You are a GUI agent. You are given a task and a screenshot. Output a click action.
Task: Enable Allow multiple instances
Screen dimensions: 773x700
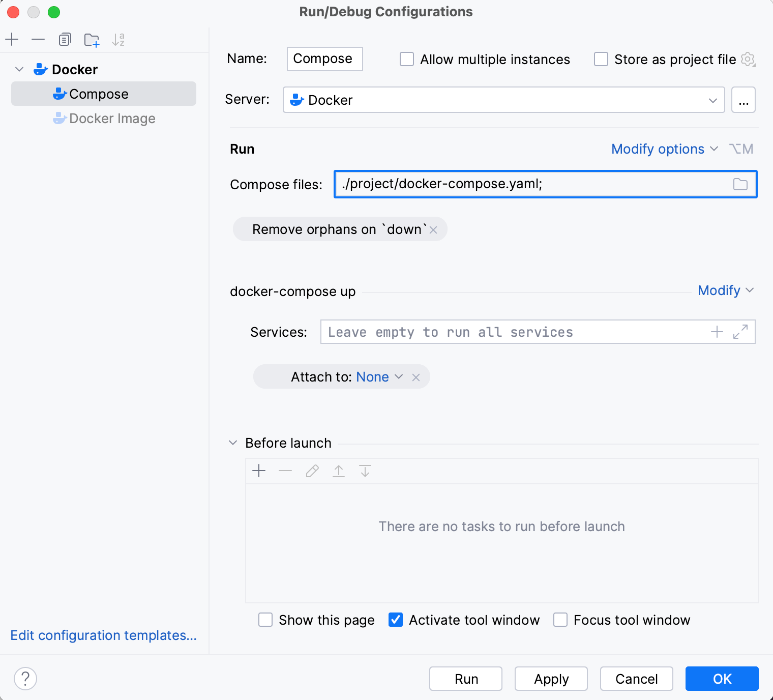click(x=406, y=59)
